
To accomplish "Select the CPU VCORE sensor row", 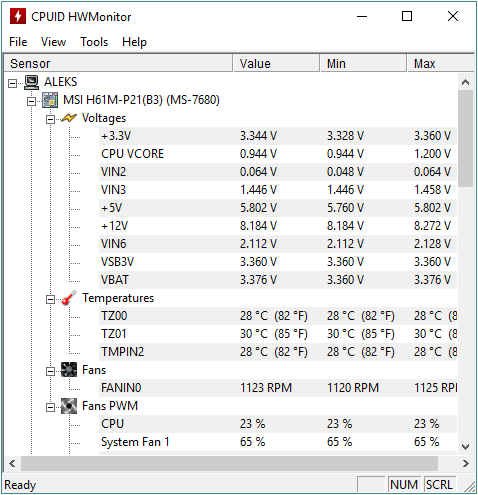I will pos(278,154).
